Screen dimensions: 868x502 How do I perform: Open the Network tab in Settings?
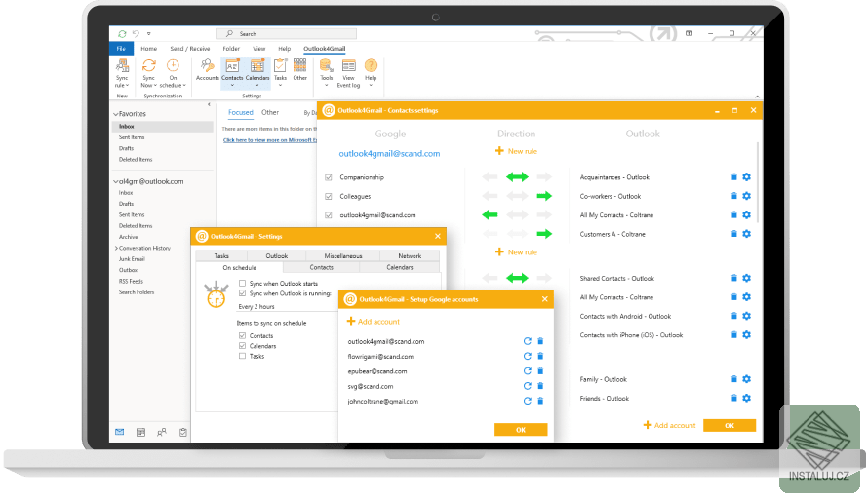pos(410,255)
